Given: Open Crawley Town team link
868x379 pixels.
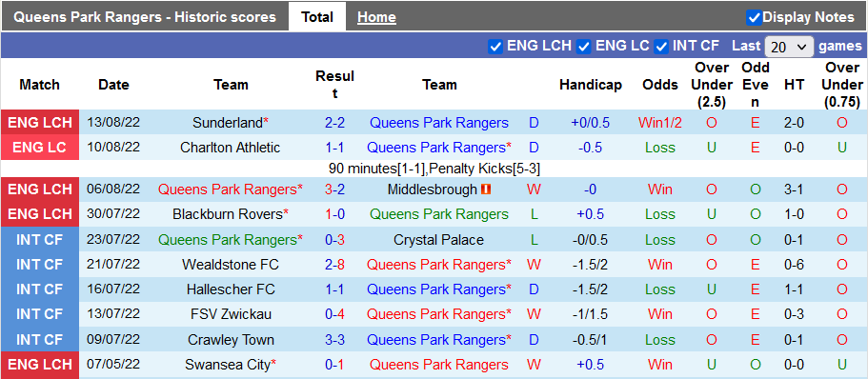Looking at the screenshot, I should [231, 340].
